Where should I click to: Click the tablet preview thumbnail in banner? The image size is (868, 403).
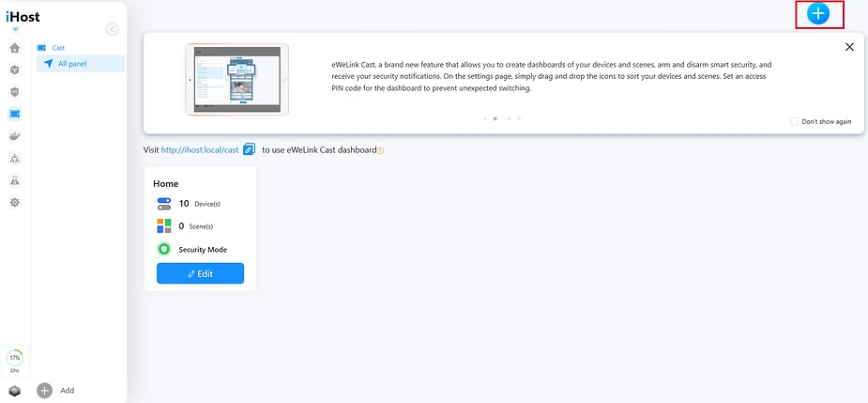(238, 80)
